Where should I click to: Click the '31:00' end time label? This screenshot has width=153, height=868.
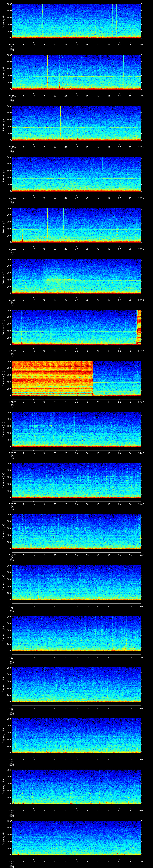point(141,862)
